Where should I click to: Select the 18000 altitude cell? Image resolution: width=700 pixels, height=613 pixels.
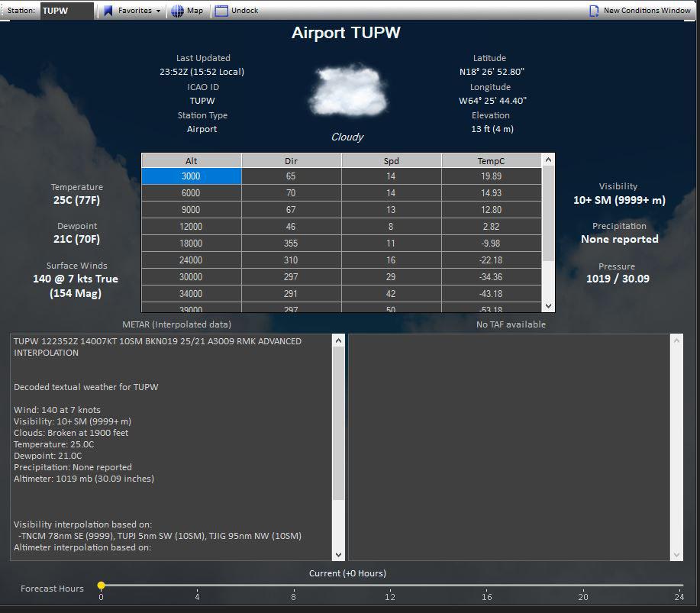click(192, 244)
